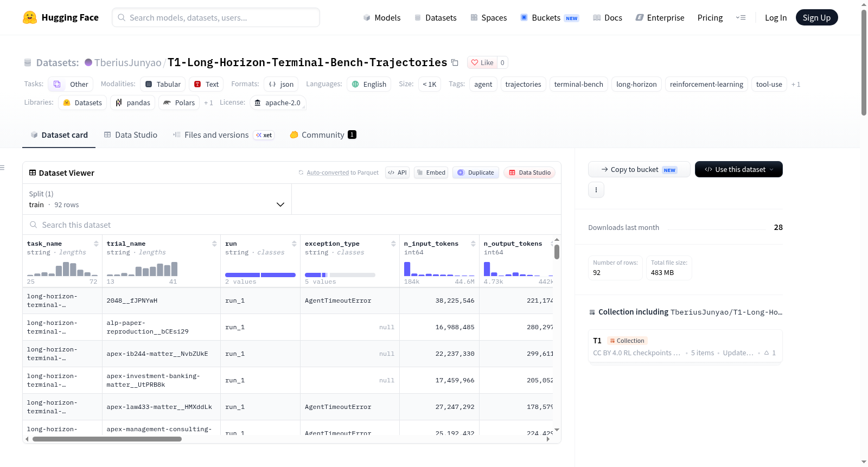This screenshot has height=467, width=868.
Task: Click the Sign Up button
Action: click(816, 17)
